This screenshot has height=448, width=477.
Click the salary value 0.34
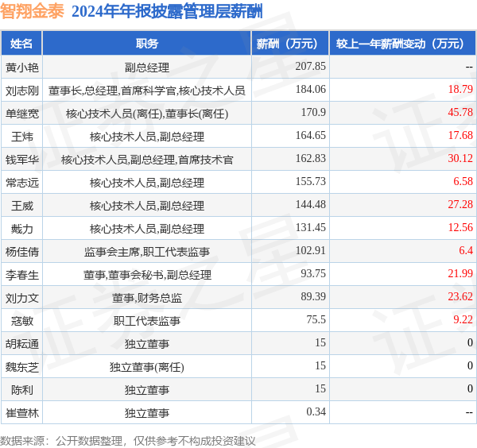(316, 412)
